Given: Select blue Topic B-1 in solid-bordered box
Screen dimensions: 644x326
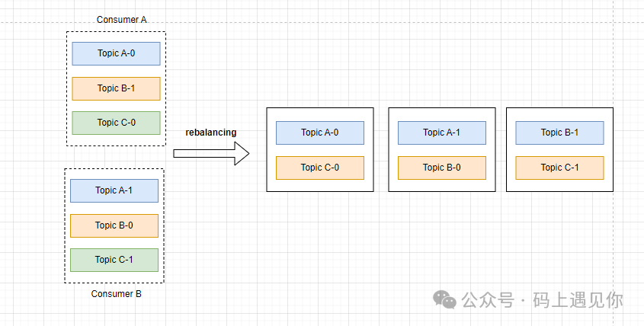Looking at the screenshot, I should (560, 133).
